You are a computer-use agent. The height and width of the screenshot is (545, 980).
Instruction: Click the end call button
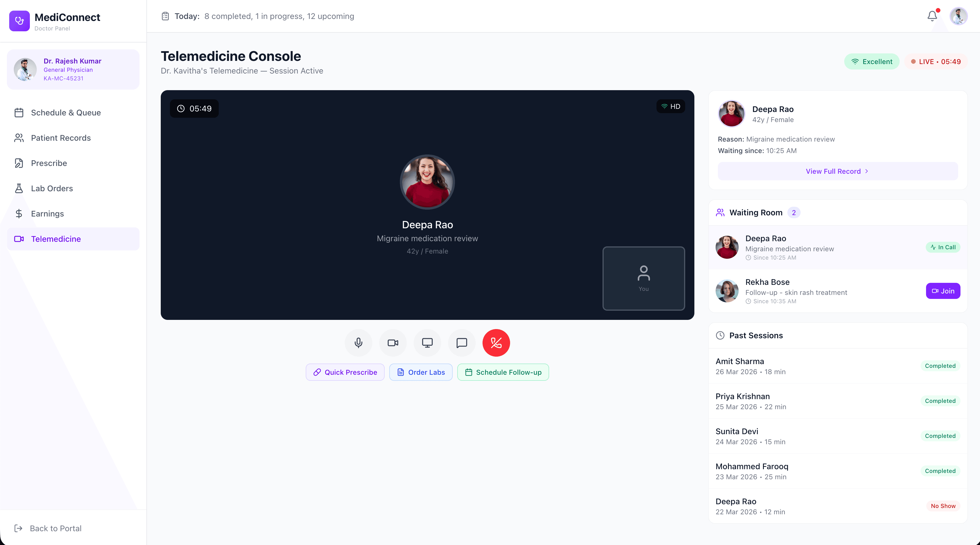click(496, 343)
